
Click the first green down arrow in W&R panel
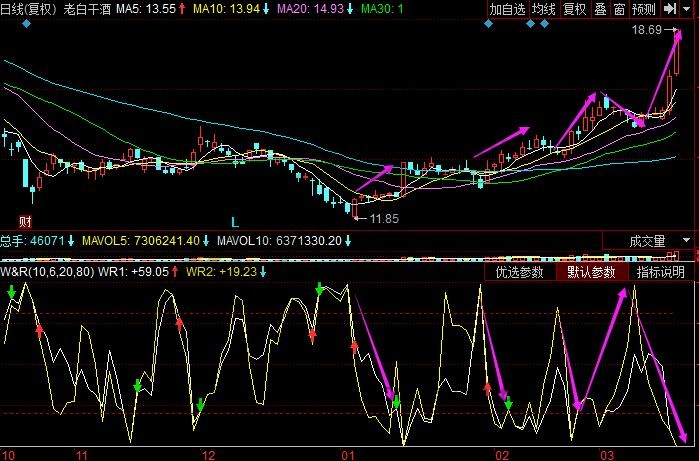(x=11, y=291)
